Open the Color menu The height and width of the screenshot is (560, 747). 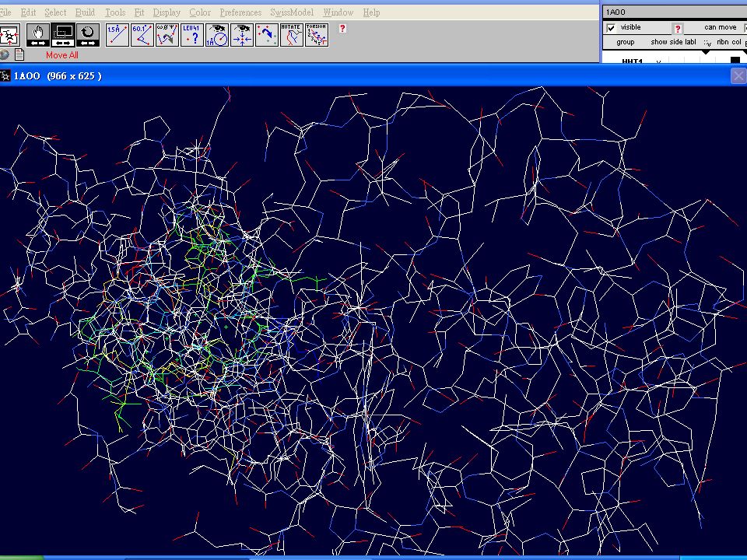tap(200, 12)
